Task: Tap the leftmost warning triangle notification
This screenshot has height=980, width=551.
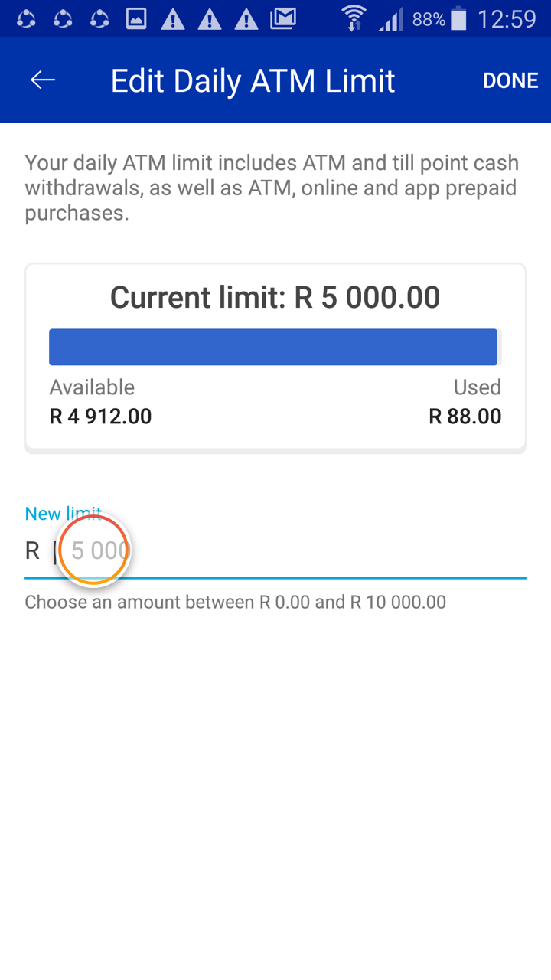Action: point(173,18)
